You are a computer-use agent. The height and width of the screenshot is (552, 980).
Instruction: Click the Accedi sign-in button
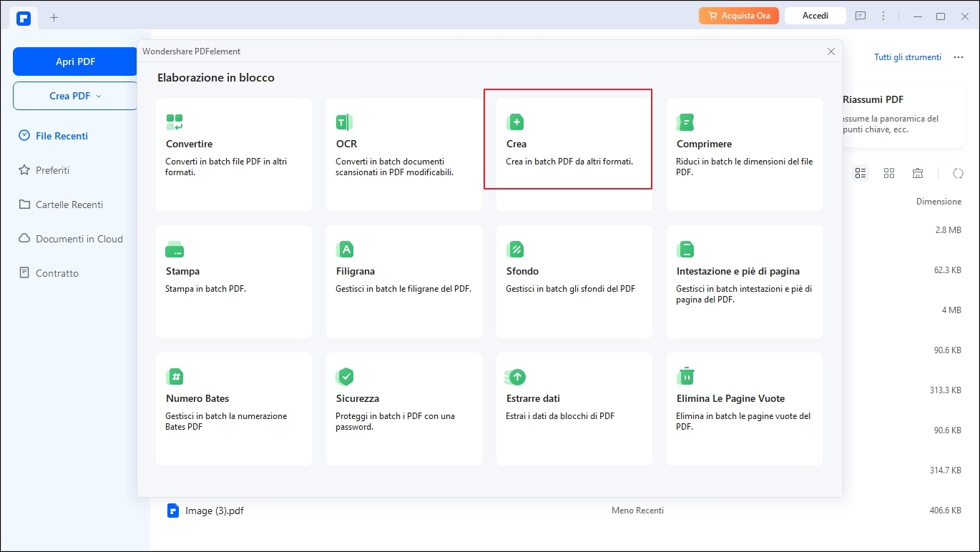pos(815,16)
